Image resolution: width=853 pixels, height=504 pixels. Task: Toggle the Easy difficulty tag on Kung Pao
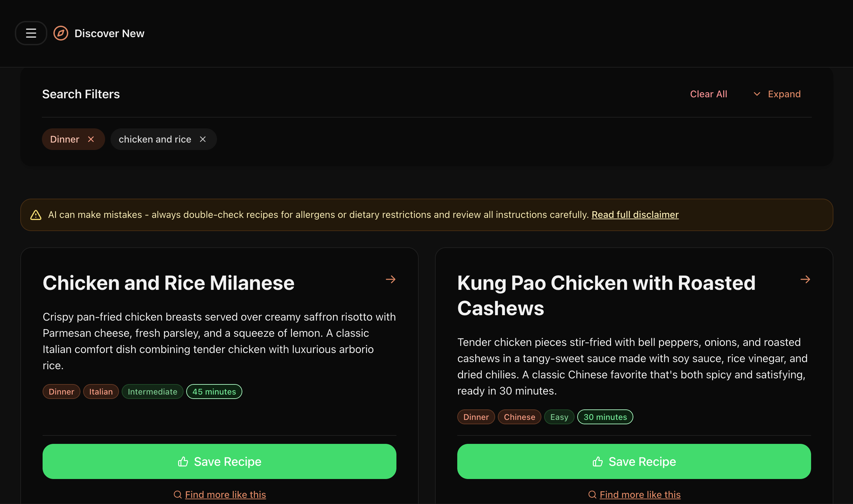559,417
